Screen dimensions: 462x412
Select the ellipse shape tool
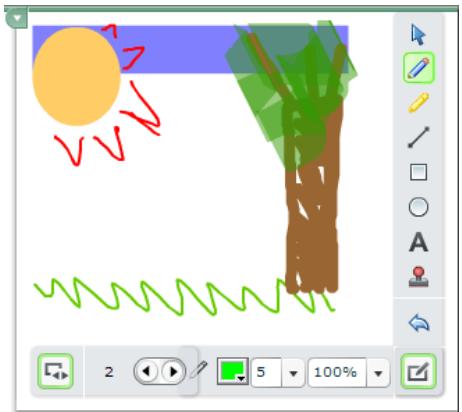pyautogui.click(x=418, y=207)
